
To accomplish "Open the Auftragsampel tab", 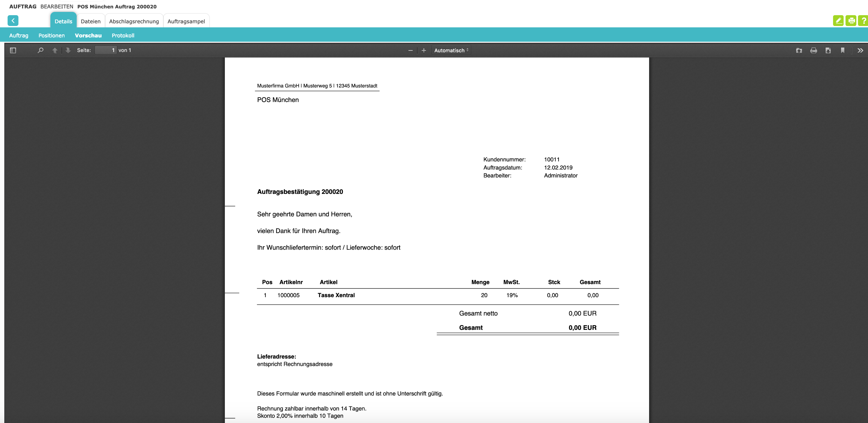I will pos(186,21).
